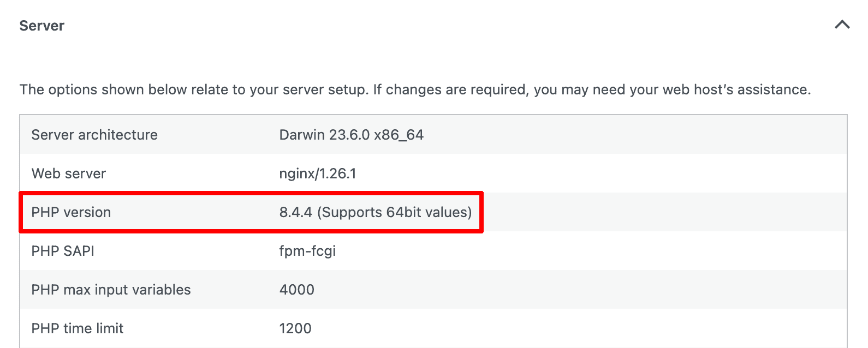This screenshot has height=348, width=868.
Task: Collapse the Server section chevron
Action: pos(842,25)
